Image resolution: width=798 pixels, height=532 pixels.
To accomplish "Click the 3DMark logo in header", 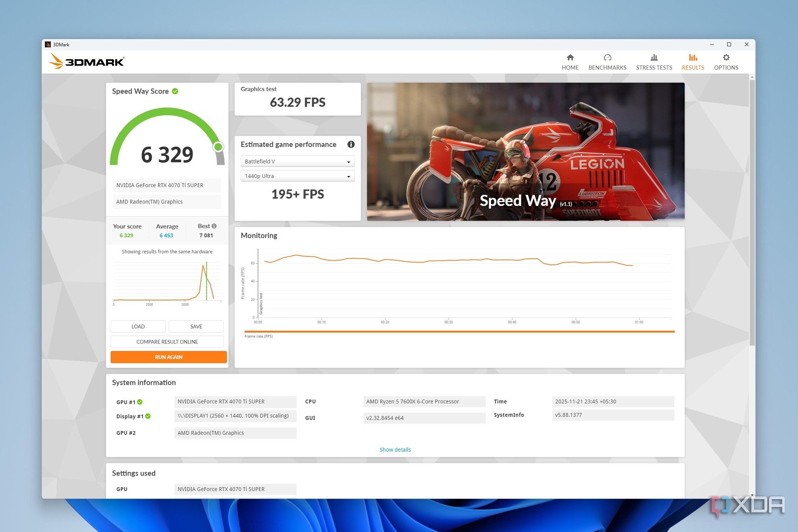I will click(x=87, y=61).
